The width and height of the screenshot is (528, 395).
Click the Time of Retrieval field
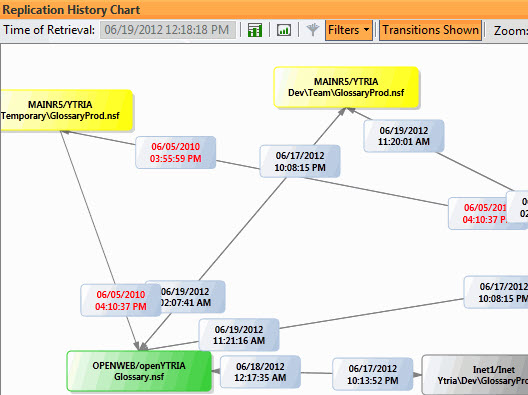[x=168, y=30]
